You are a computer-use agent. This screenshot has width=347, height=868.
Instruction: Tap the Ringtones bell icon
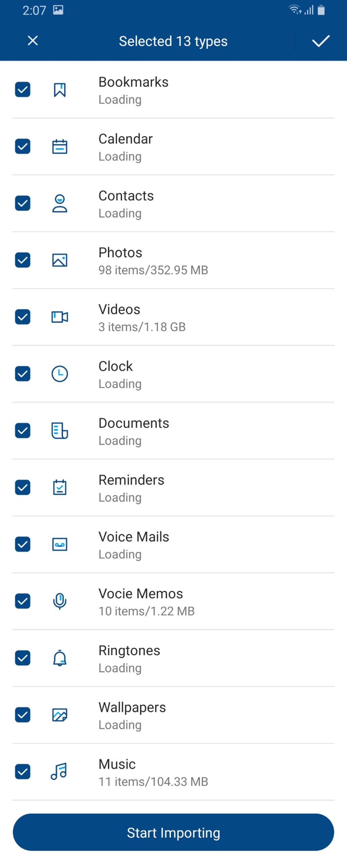click(x=60, y=658)
